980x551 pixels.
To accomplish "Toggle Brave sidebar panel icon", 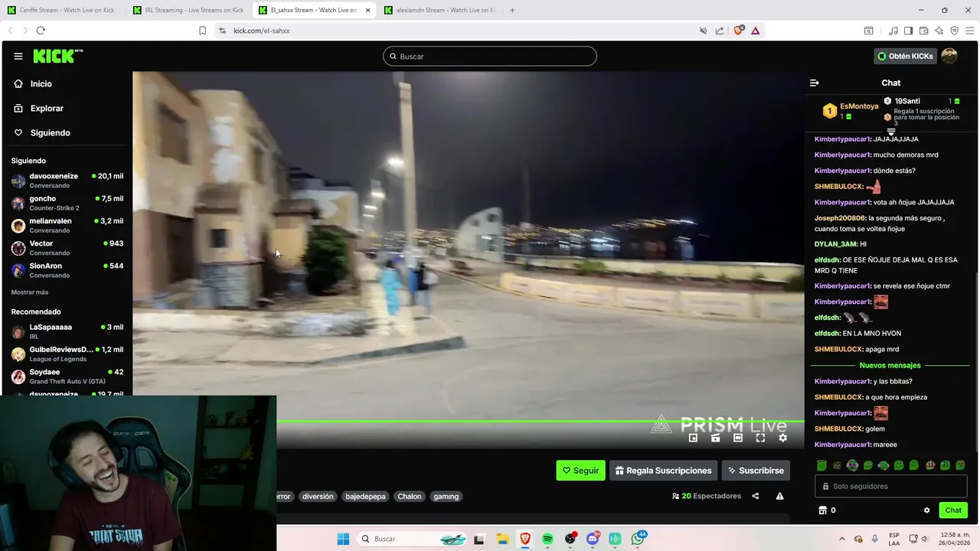I will (x=908, y=31).
